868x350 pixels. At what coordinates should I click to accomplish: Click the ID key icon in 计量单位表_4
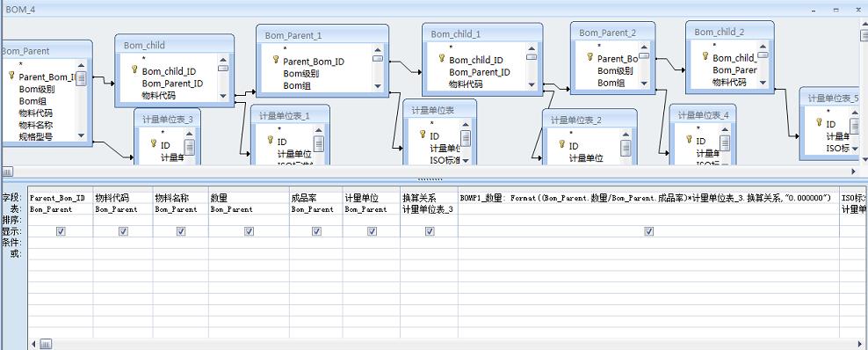pos(689,140)
